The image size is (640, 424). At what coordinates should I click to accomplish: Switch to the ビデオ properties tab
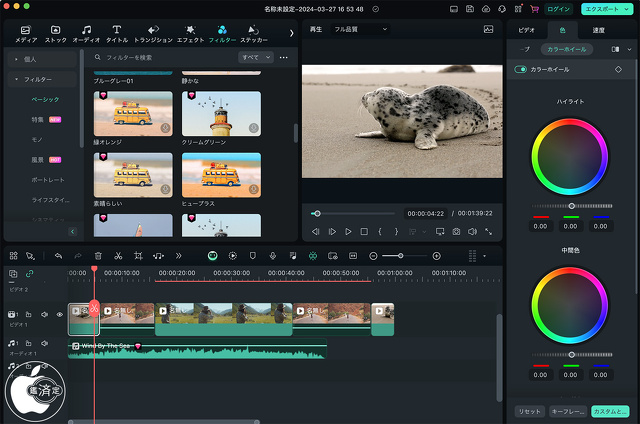(526, 30)
